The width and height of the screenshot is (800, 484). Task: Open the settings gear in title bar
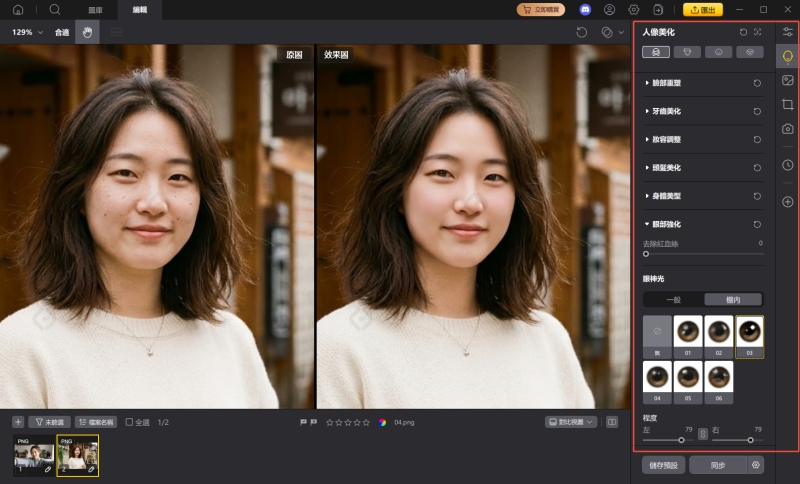634,10
